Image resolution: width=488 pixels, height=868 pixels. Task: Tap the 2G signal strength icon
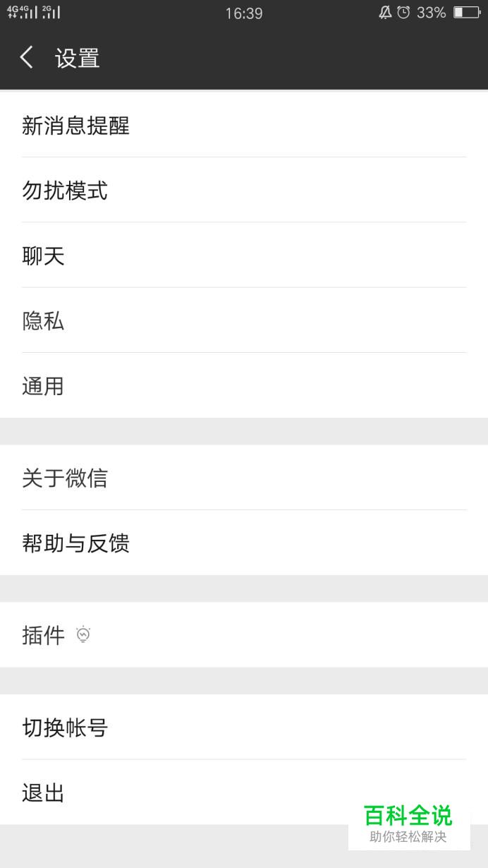51,12
